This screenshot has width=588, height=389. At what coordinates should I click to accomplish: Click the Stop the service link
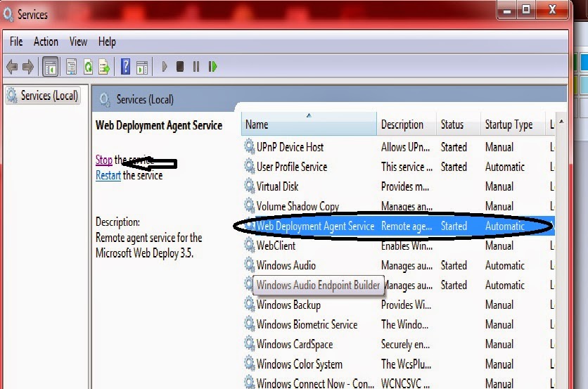(104, 160)
